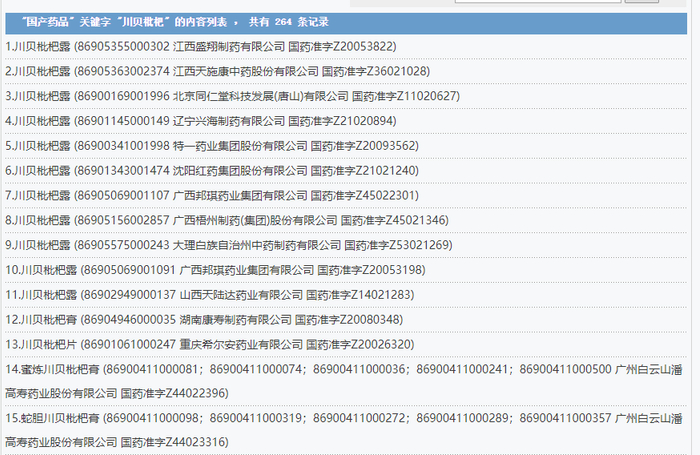Open the 蛇胆川贝枇杷膏 record

tap(344, 430)
